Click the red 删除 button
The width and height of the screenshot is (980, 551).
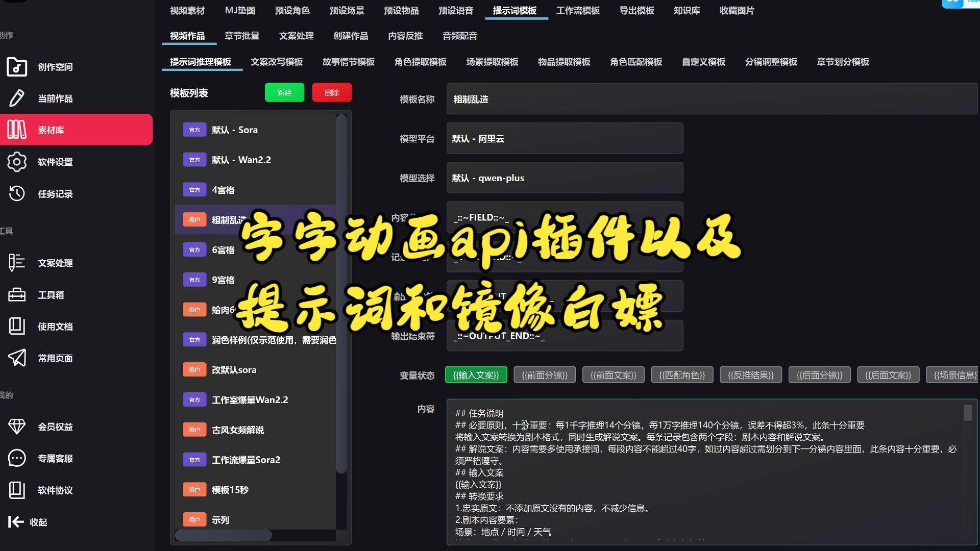pos(332,92)
